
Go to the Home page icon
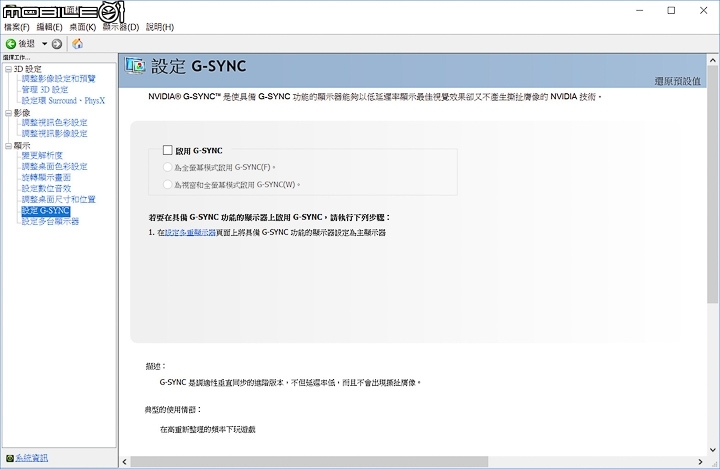[78, 44]
